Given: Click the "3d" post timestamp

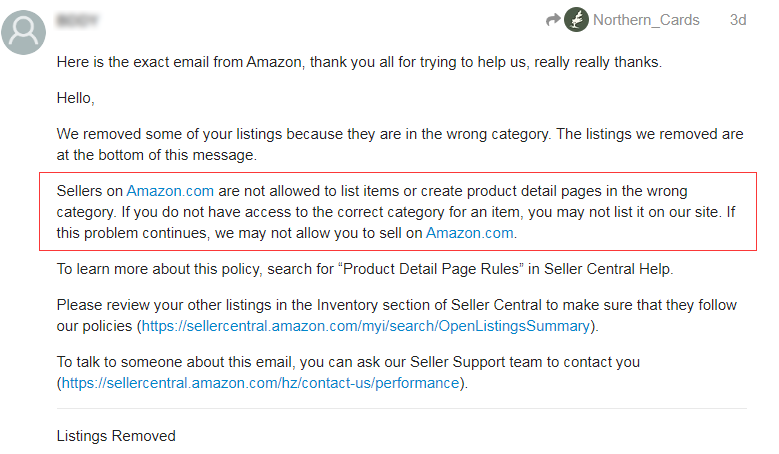Looking at the screenshot, I should 738,20.
